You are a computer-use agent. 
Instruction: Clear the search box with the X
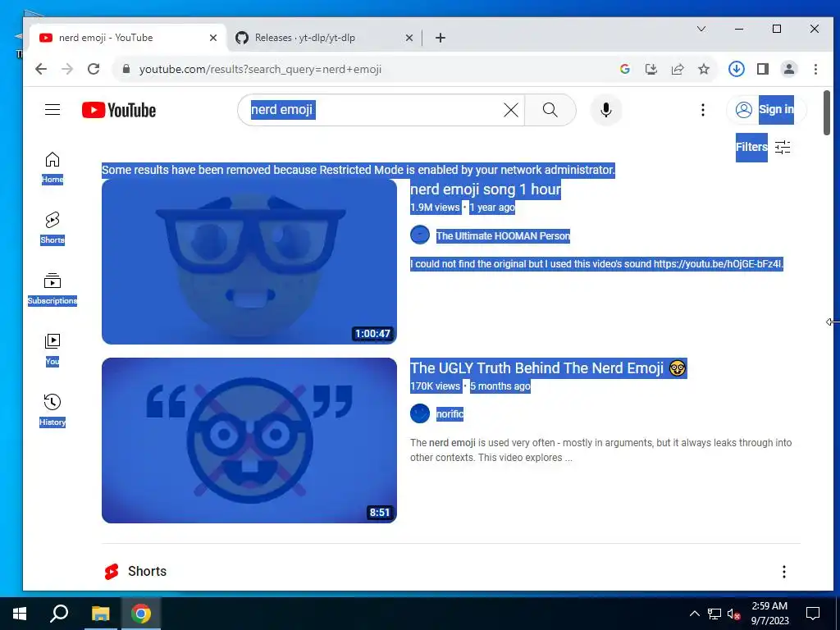coord(511,110)
